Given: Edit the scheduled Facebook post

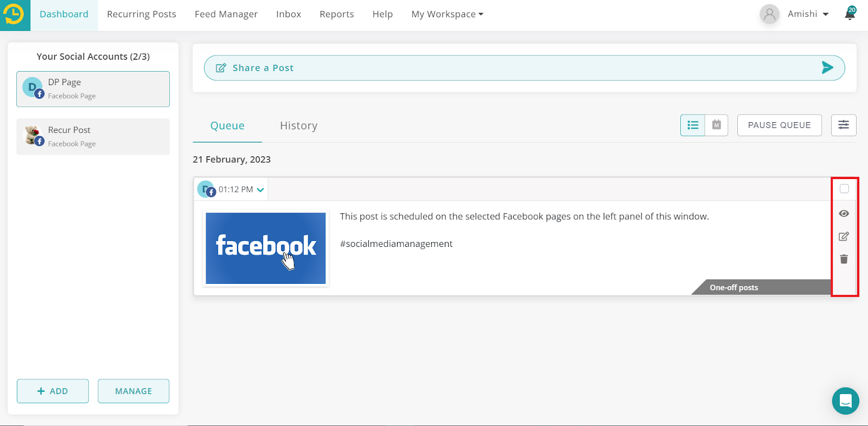Looking at the screenshot, I should (x=844, y=236).
